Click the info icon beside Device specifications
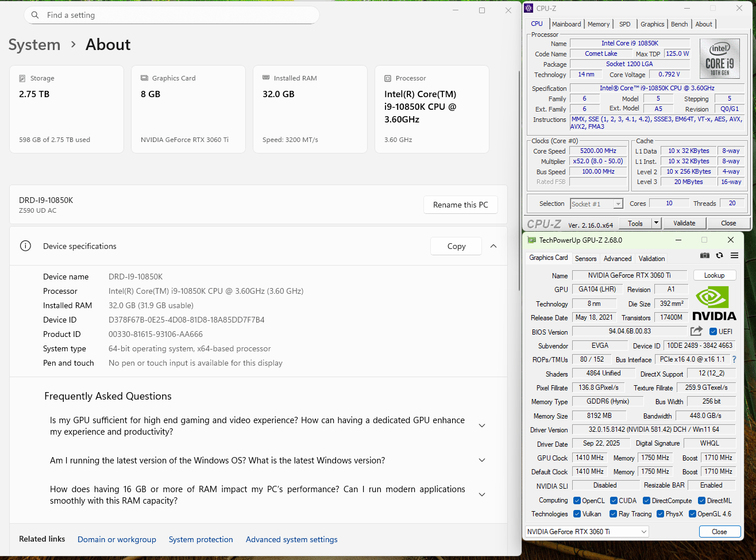The height and width of the screenshot is (560, 756). (x=25, y=246)
